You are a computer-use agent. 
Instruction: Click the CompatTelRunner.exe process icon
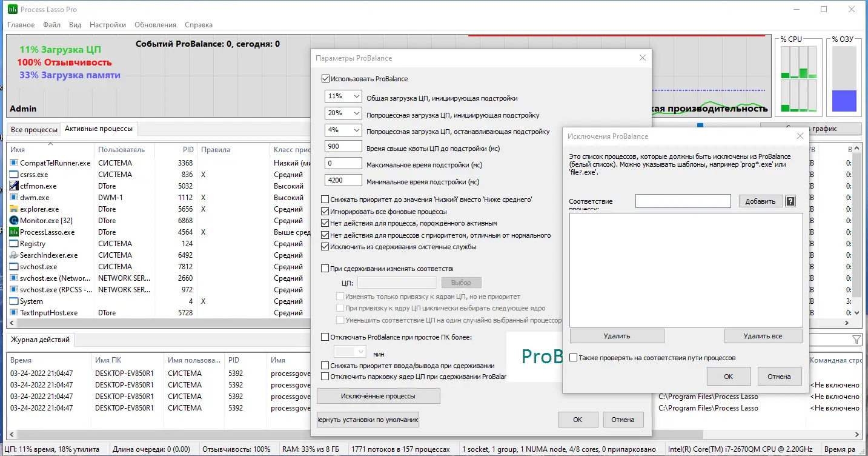15,163
